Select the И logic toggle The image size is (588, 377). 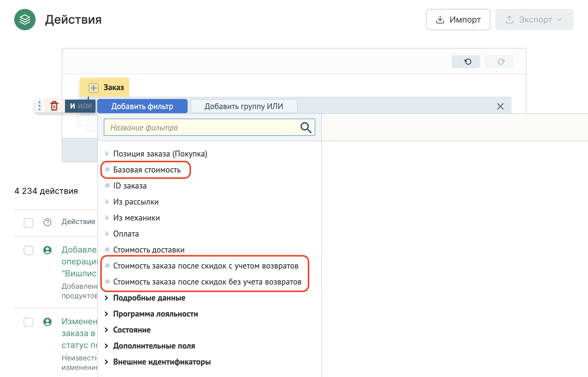coord(72,106)
